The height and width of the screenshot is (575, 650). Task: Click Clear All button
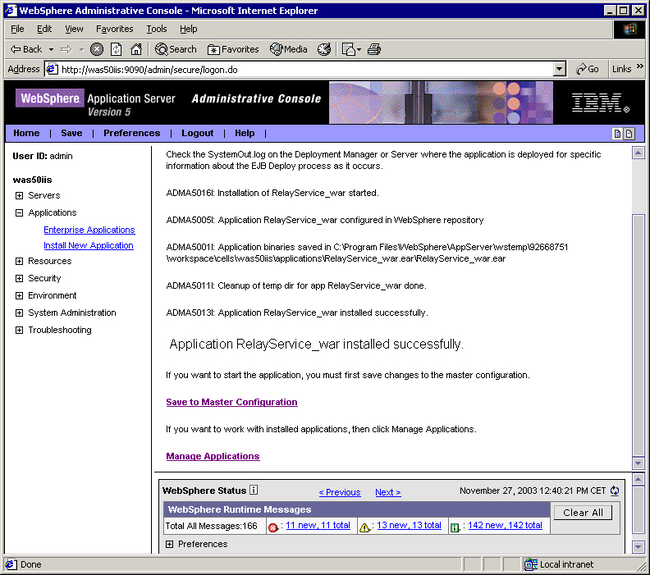(583, 512)
